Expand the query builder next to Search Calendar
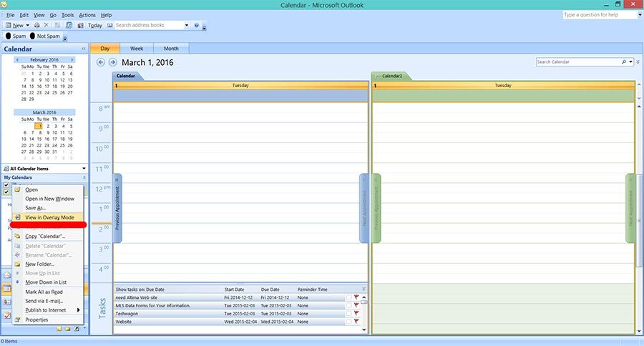 tap(638, 62)
